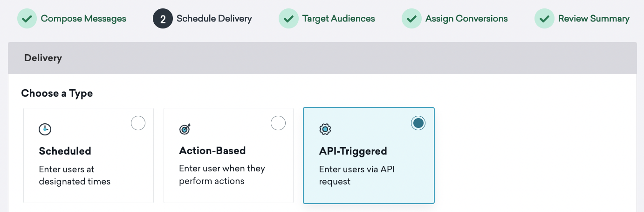Click the Compose Messages green checkmark icon
This screenshot has width=644, height=212.
click(27, 19)
